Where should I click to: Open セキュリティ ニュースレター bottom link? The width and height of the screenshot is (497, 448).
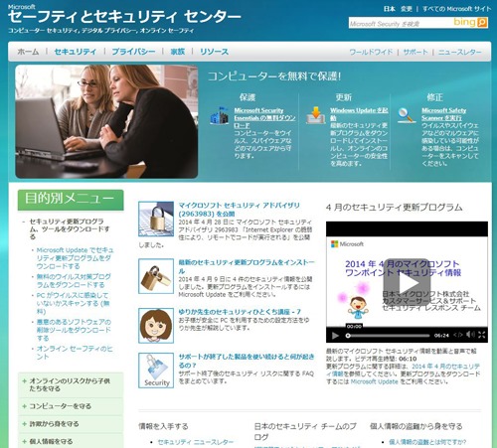pyautogui.click(x=196, y=442)
